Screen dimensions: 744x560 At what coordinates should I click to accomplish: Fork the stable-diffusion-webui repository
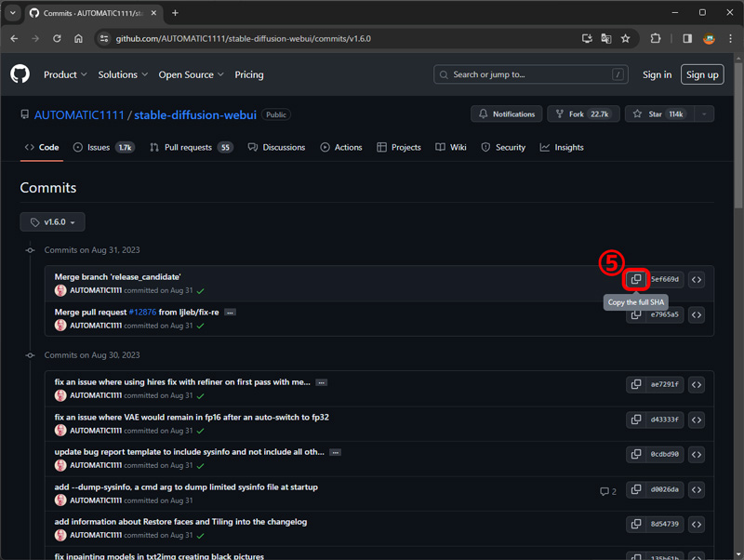[x=581, y=114]
